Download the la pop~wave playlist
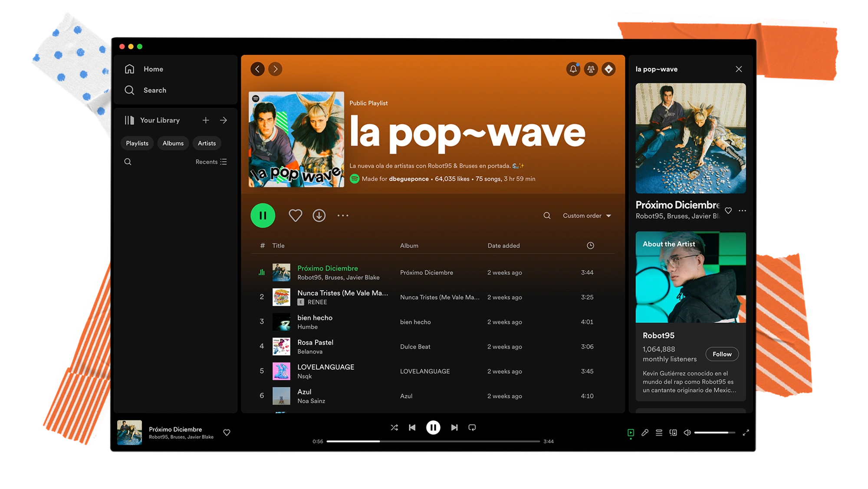This screenshot has height=489, width=868. (x=319, y=215)
